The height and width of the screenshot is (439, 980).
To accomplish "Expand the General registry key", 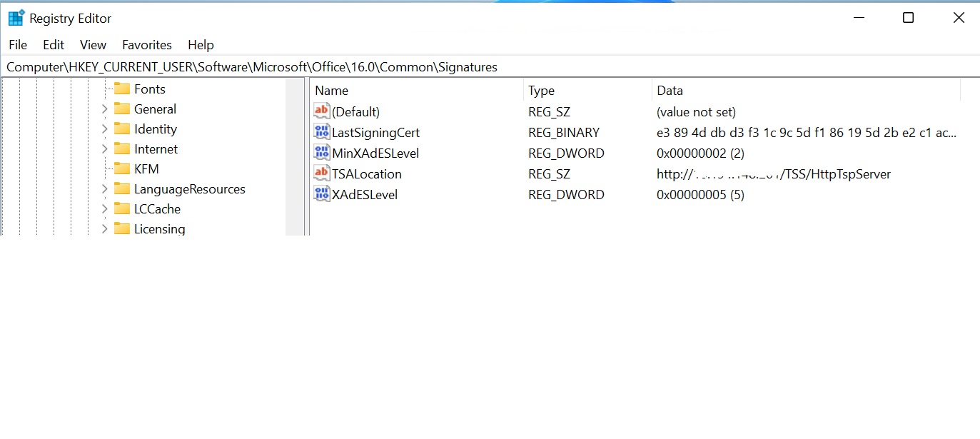I will [106, 109].
